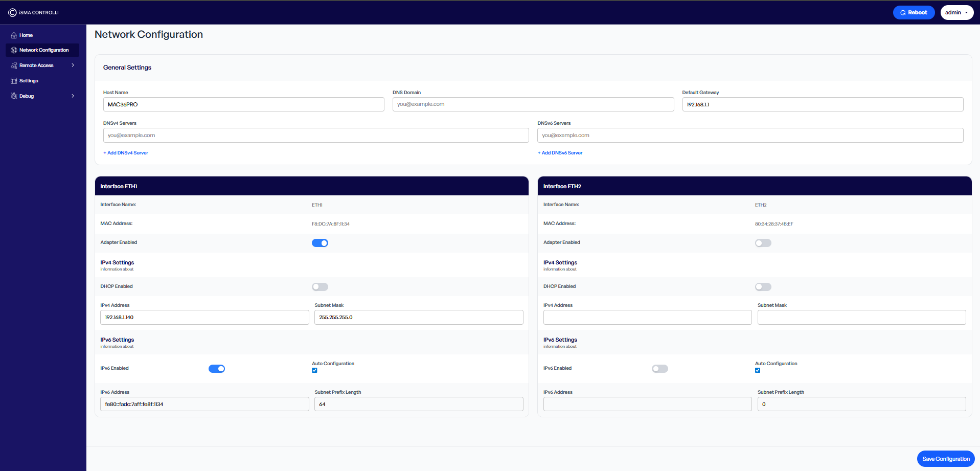Click the Network Configuration globe icon

pos(14,50)
